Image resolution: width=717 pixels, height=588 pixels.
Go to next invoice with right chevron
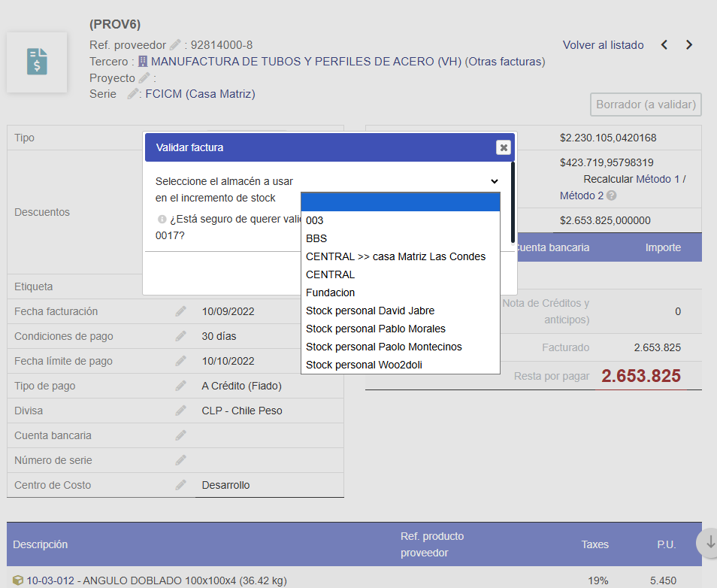point(689,45)
